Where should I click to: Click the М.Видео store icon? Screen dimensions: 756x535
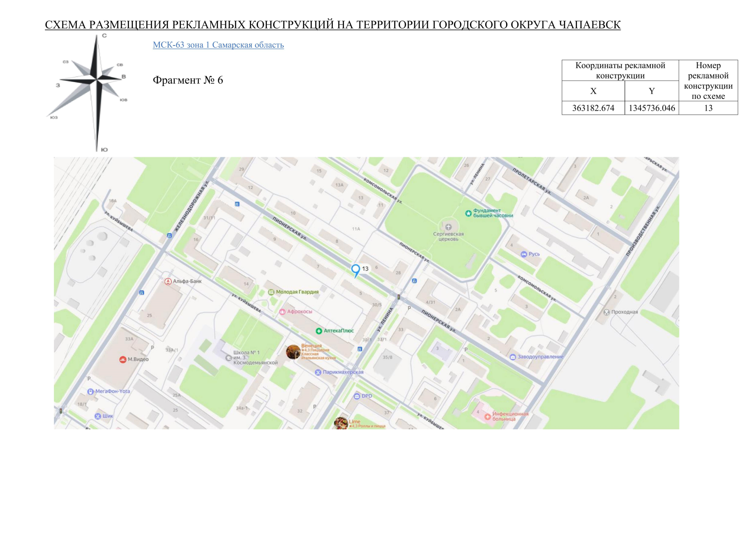tap(123, 360)
